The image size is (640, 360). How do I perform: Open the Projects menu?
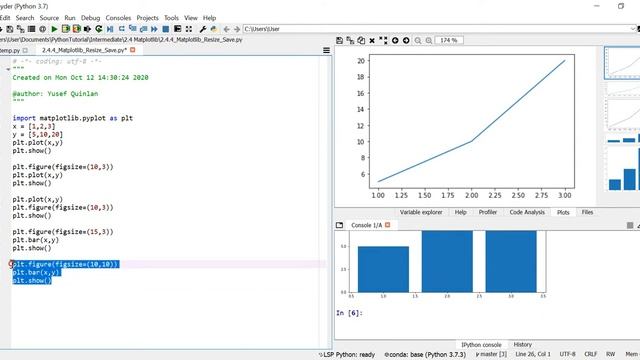tap(147, 18)
